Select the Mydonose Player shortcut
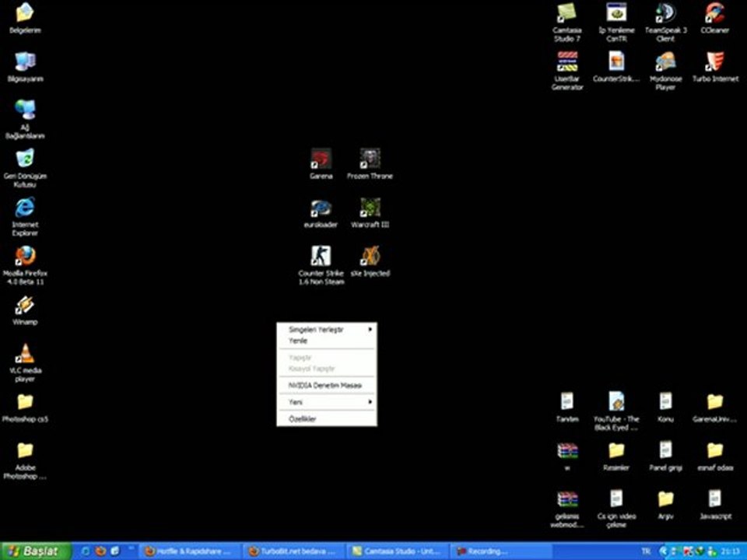The height and width of the screenshot is (560, 747). coord(665,71)
